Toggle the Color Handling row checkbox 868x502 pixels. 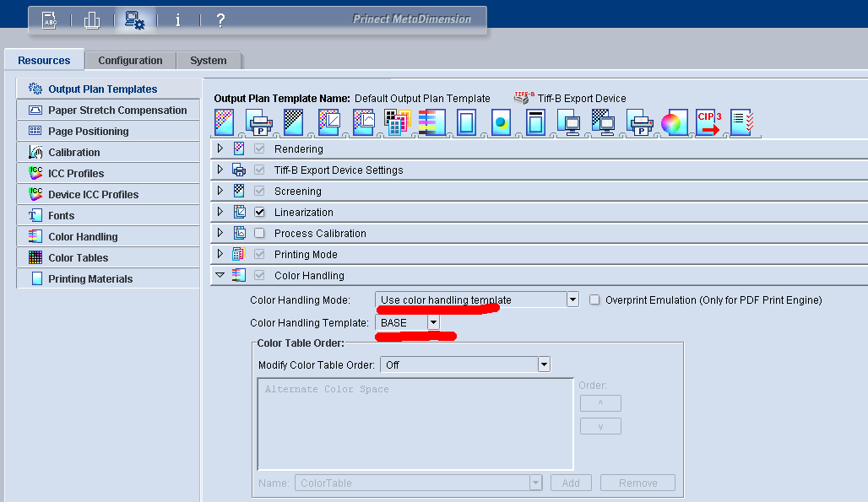(259, 275)
